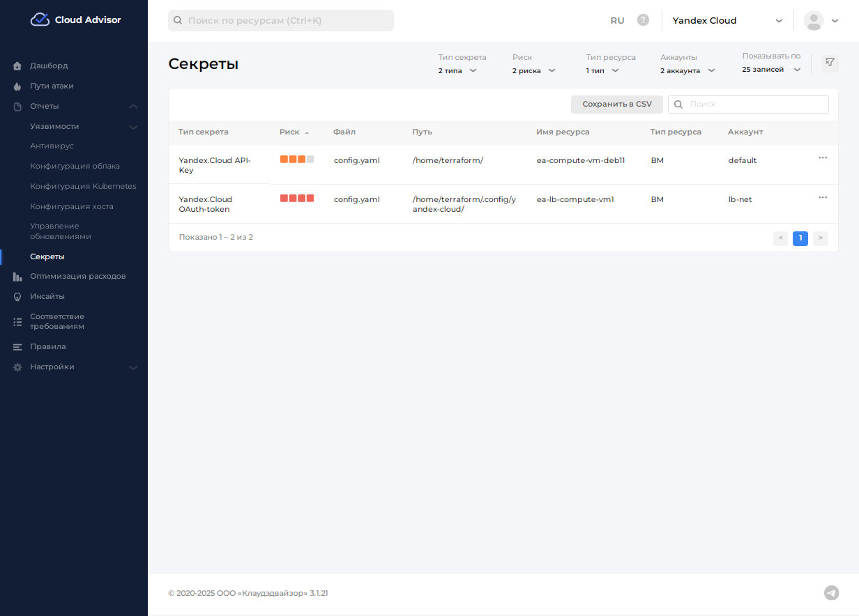Viewport: 859px width, 616px height.
Task: Open Управление обновлениями report
Action: [x=61, y=231]
